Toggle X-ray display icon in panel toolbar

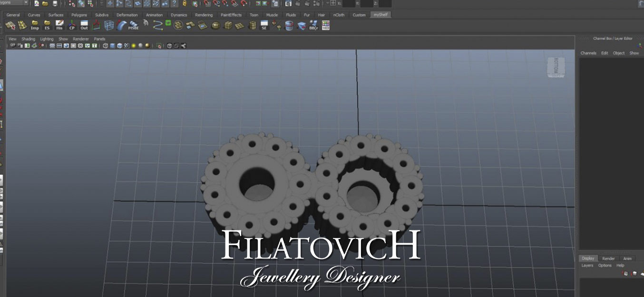pyautogui.click(x=169, y=46)
